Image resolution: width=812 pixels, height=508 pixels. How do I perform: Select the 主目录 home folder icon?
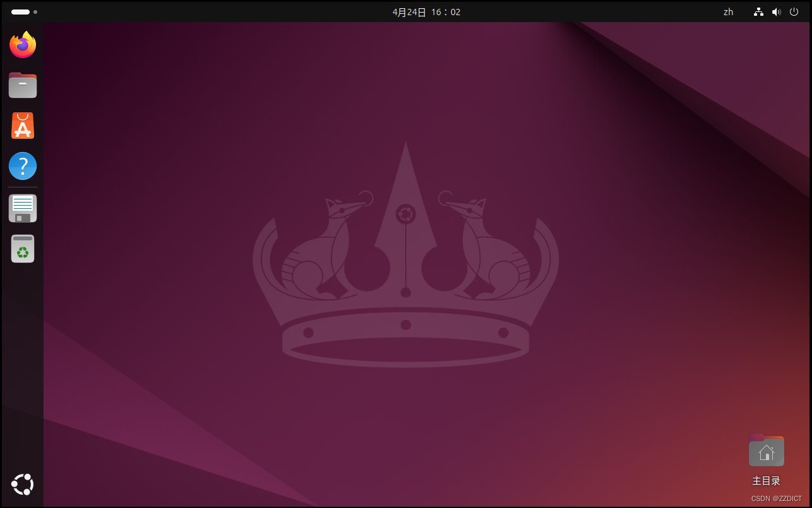click(x=767, y=451)
